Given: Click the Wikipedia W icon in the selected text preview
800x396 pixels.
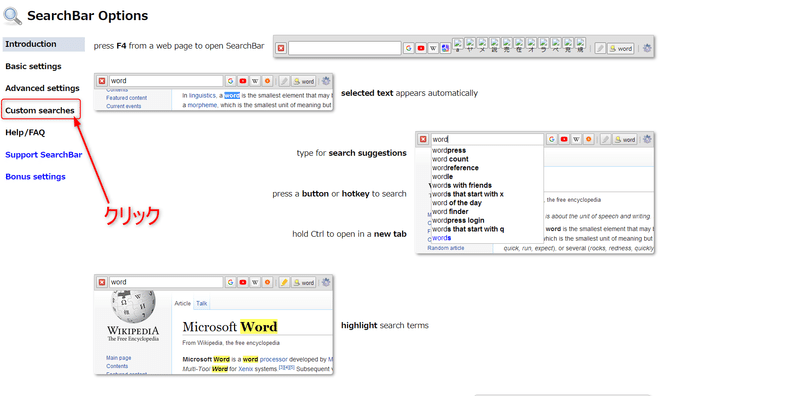Looking at the screenshot, I should [x=255, y=81].
